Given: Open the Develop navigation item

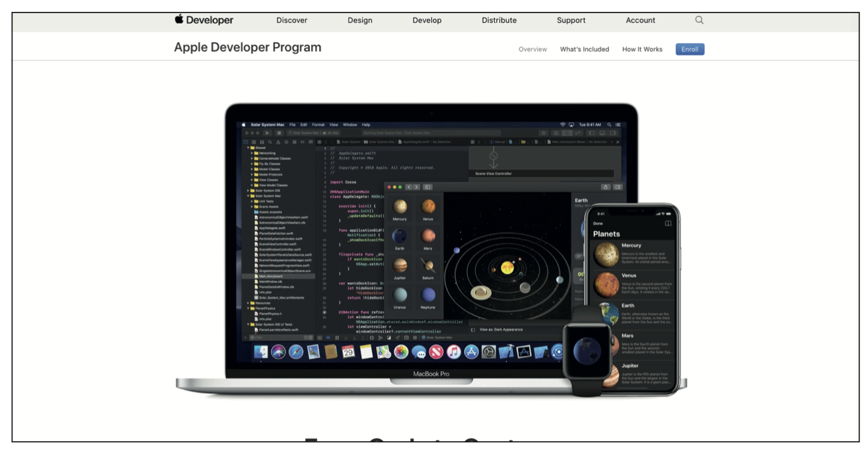Looking at the screenshot, I should point(427,20).
